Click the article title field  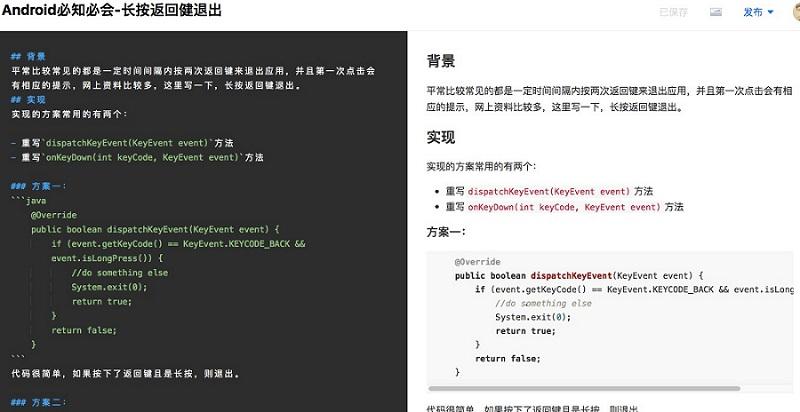(x=112, y=11)
